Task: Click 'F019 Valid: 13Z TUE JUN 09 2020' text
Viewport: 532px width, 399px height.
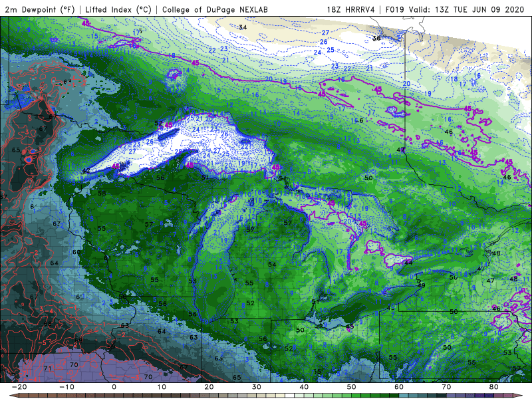Action: point(455,9)
